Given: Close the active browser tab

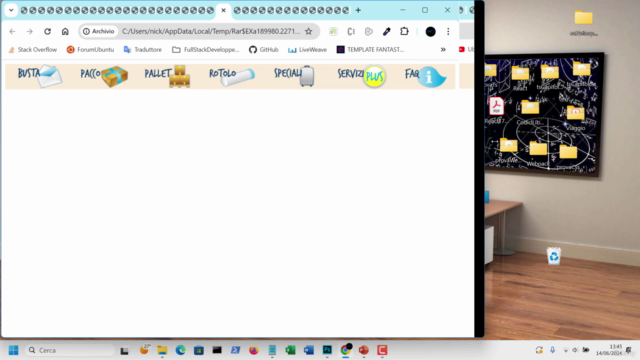Looking at the screenshot, I should coord(223,10).
